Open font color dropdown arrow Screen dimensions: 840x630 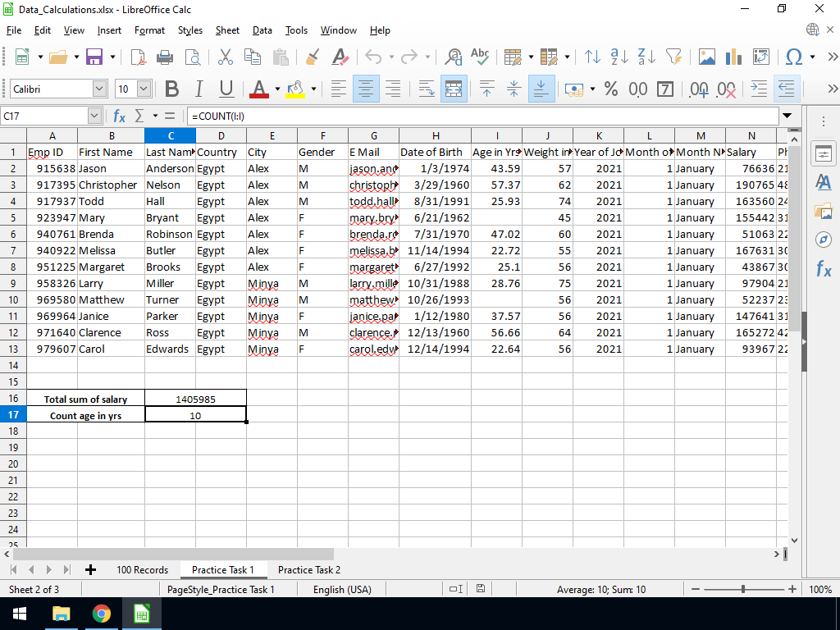tap(277, 89)
